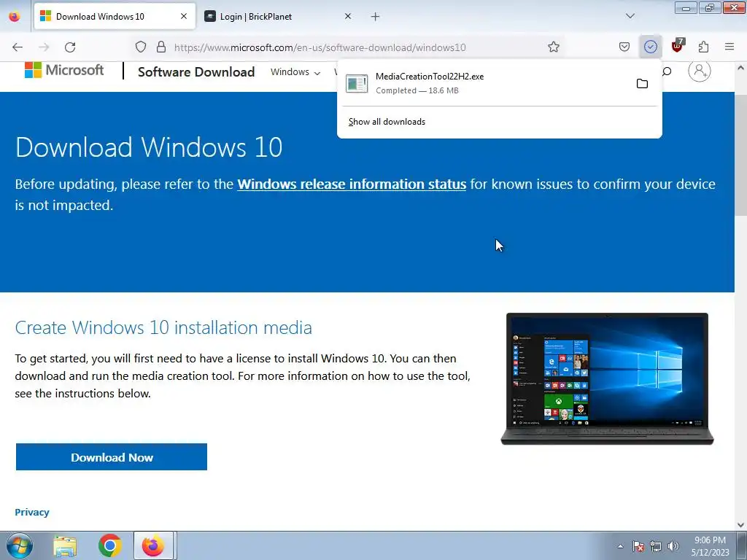
Task: Click the MediaCreationTool22H2.exe file icon
Action: [x=357, y=84]
